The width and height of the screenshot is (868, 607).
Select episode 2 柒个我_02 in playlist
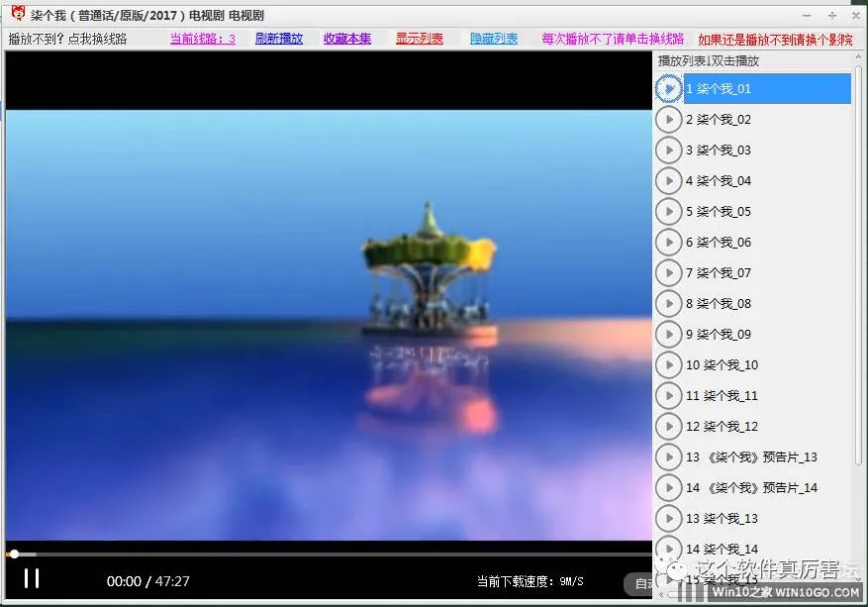click(718, 120)
